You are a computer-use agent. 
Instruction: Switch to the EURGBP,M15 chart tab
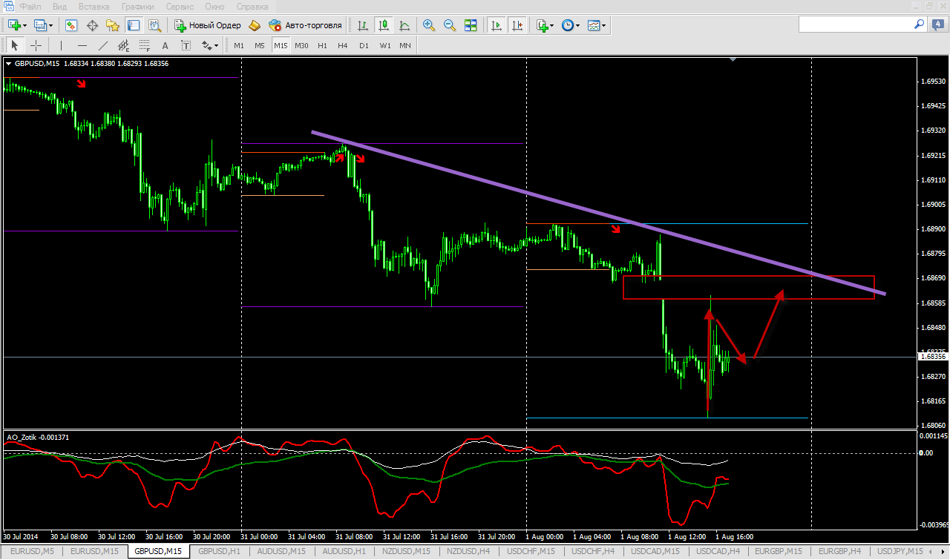tap(780, 551)
